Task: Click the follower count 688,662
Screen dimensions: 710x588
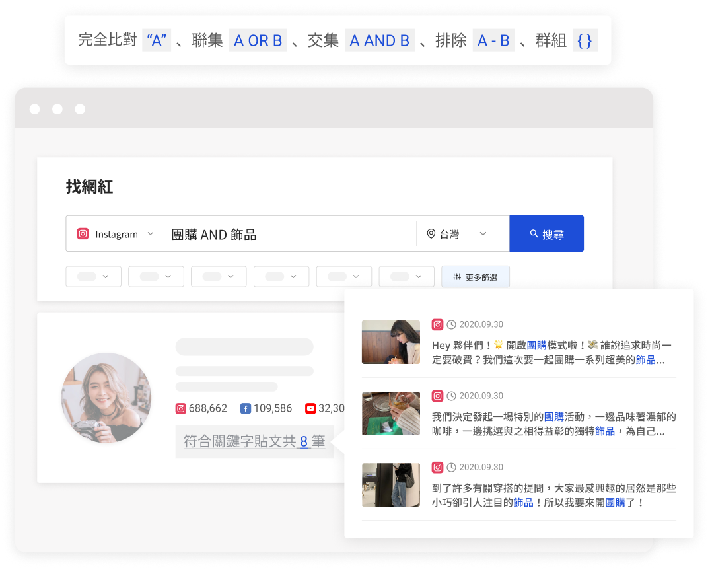Action: tap(208, 408)
